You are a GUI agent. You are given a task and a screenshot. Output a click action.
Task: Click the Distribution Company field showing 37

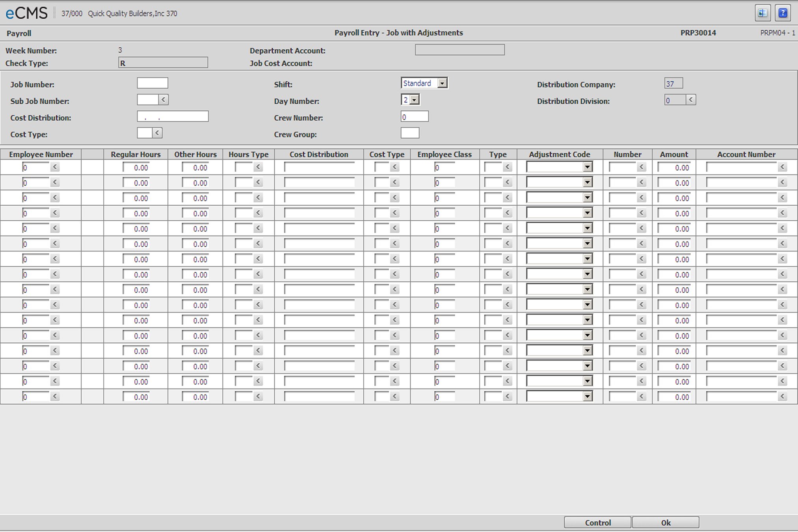pos(673,83)
